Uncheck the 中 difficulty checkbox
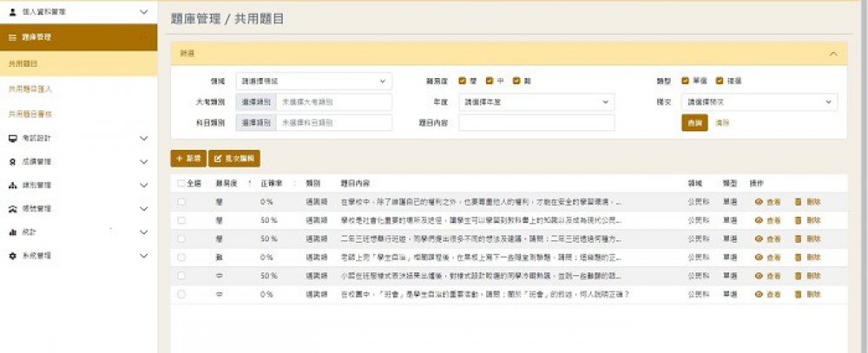The width and height of the screenshot is (868, 353). click(x=490, y=81)
